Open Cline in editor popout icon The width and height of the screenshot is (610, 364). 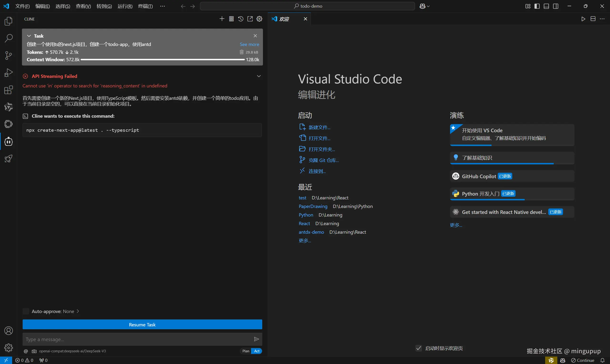pyautogui.click(x=250, y=19)
